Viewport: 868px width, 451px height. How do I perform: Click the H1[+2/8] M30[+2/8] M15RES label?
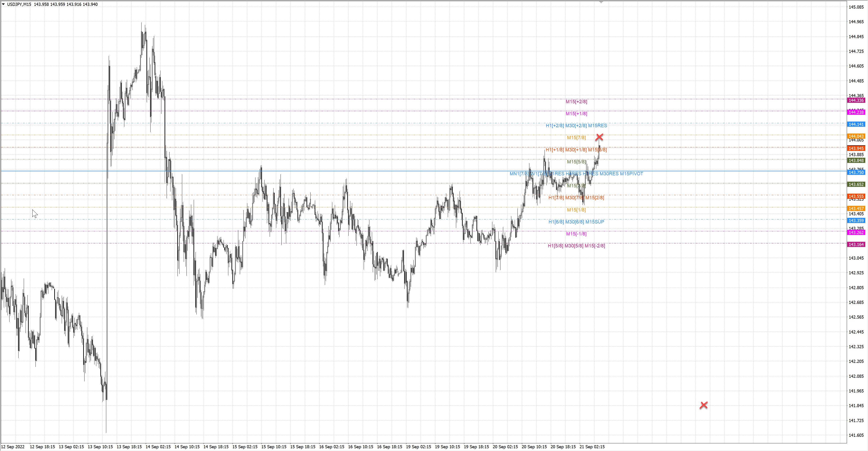pyautogui.click(x=576, y=126)
